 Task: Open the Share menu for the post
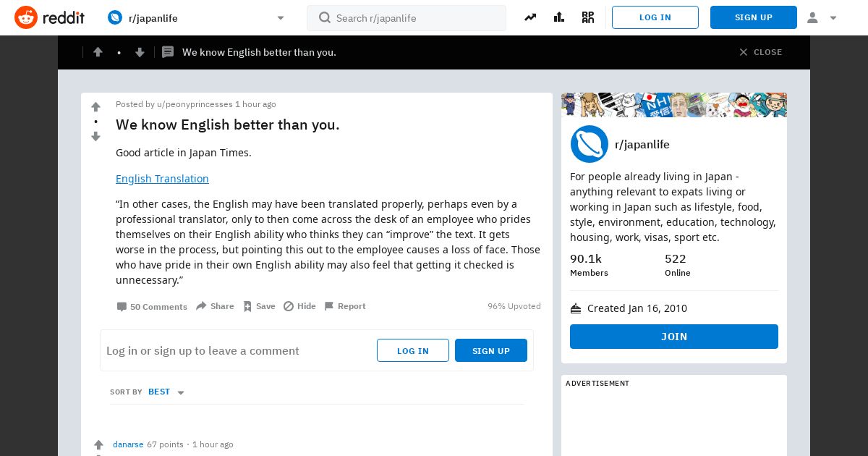point(215,306)
